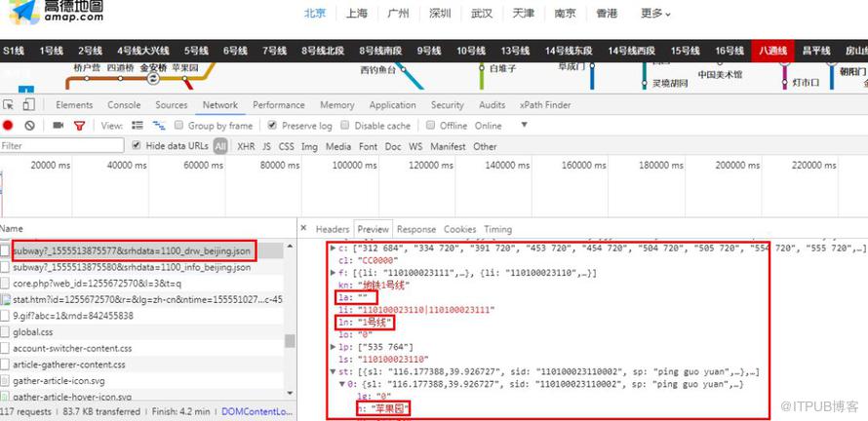The image size is (868, 421).
Task: Enable the Group by frame checkbox
Action: tap(179, 126)
